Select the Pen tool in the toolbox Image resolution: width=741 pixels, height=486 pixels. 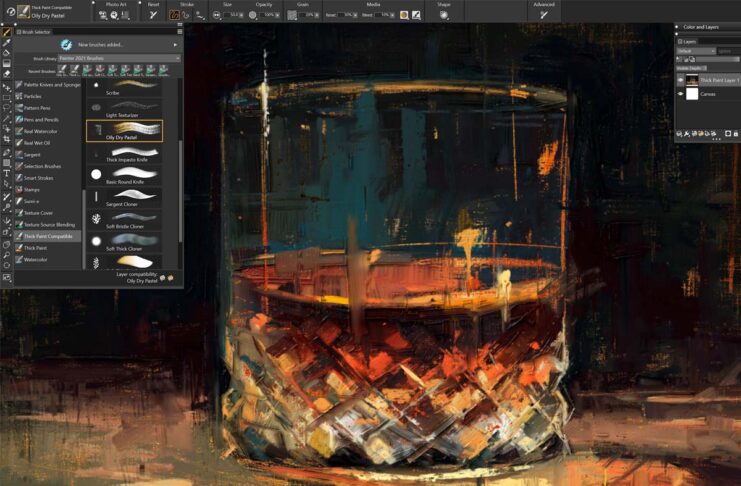coord(6,153)
